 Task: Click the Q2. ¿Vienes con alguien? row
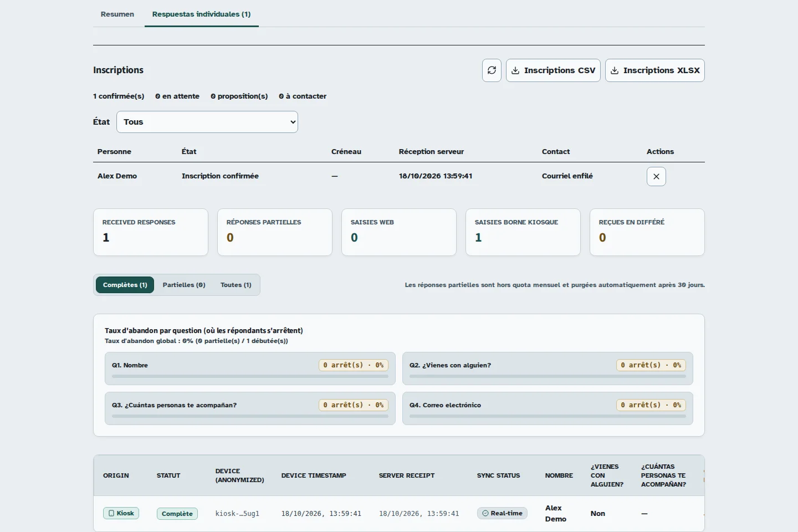coord(548,369)
